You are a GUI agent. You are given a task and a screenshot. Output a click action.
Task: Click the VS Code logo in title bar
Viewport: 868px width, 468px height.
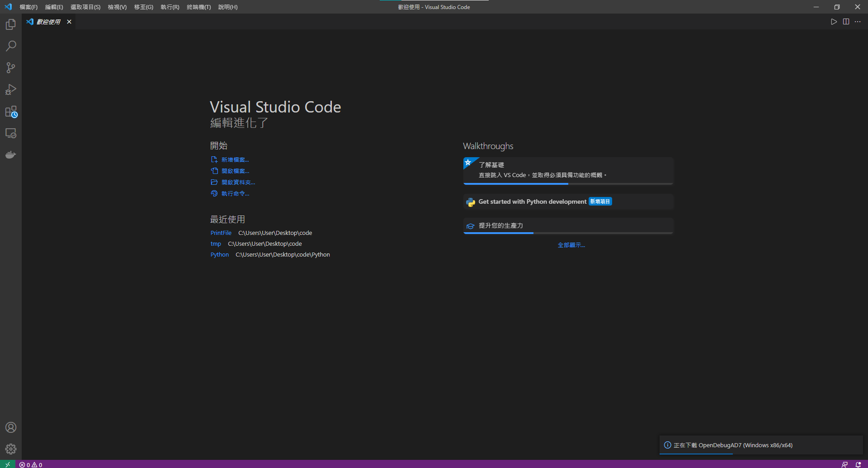pos(8,7)
